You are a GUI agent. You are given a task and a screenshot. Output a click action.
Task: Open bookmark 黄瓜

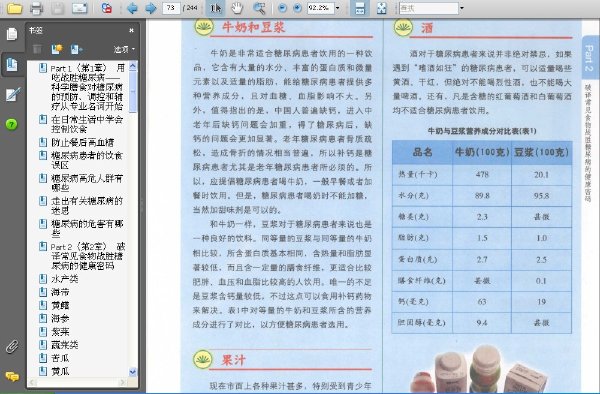(x=60, y=371)
